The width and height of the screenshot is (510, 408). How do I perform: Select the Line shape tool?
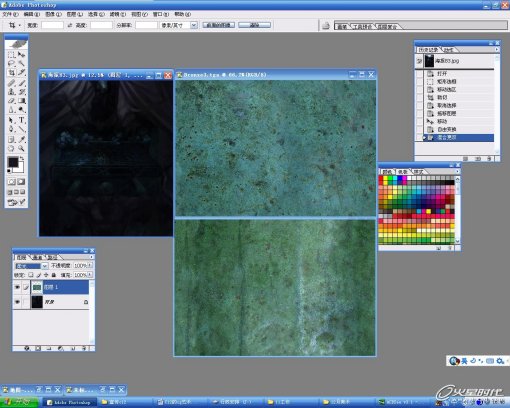tap(22, 129)
